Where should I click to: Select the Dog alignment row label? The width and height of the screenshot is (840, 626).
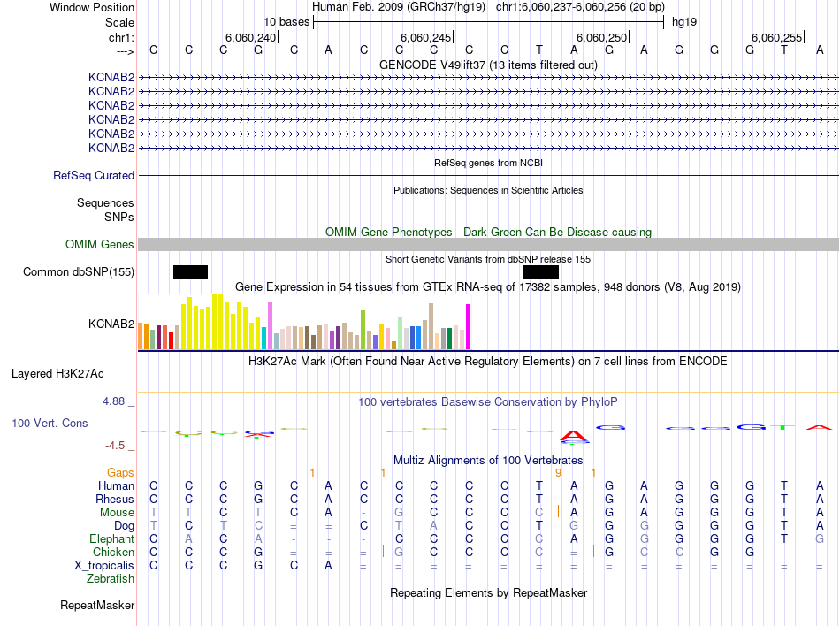tap(124, 526)
